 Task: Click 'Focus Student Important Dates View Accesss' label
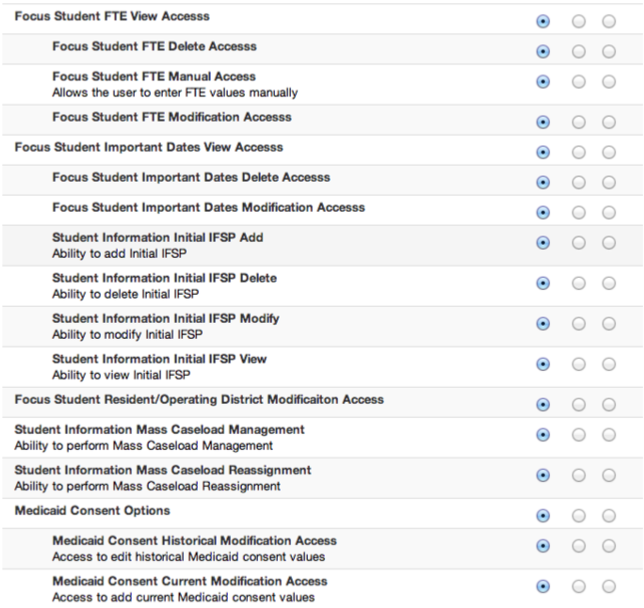click(x=149, y=147)
